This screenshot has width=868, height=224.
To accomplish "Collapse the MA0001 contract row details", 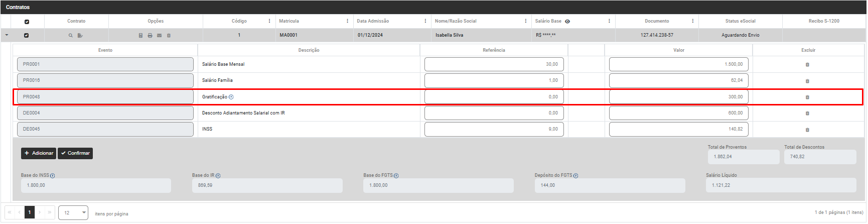I will 7,35.
